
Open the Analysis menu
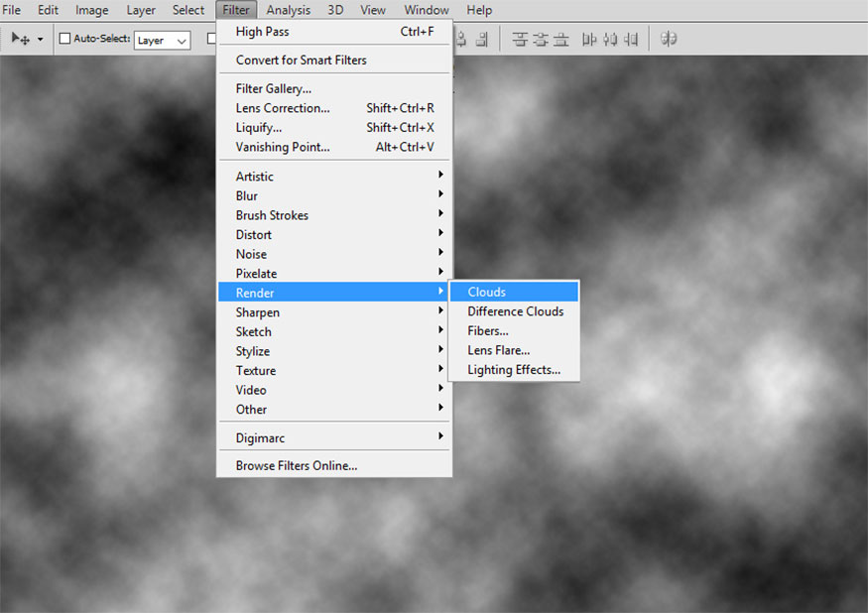coord(289,10)
